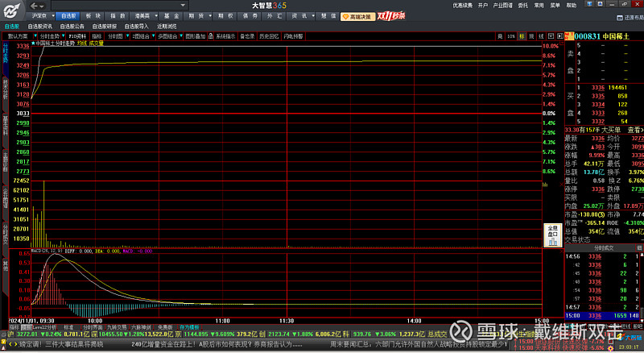Open the 优惠续费 menu
Screen dimensions: 644x353
coord(462,6)
